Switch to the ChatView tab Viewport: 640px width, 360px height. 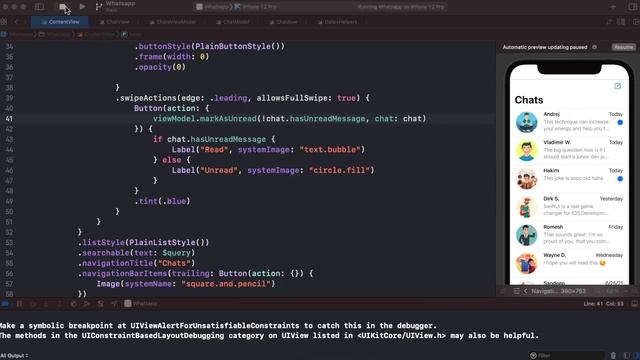pyautogui.click(x=114, y=22)
